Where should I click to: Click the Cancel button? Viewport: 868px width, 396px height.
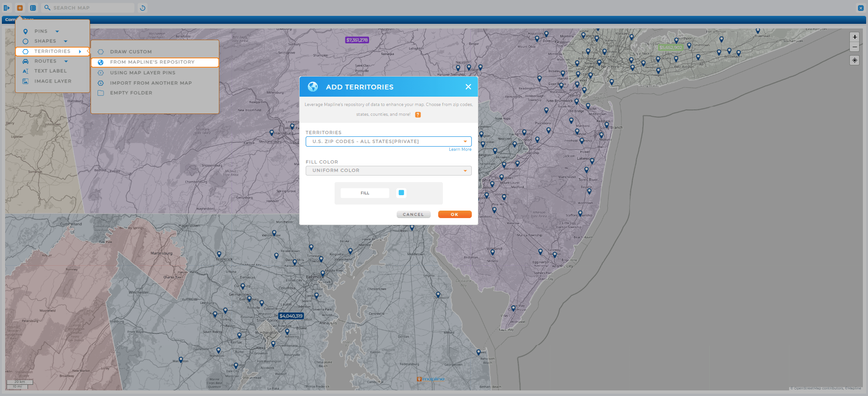(x=413, y=214)
